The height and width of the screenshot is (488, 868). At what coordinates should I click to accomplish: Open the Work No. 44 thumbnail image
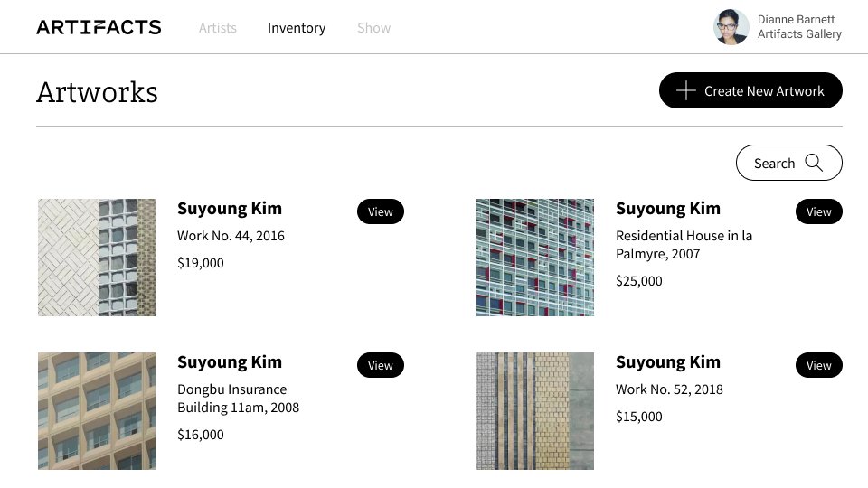97,258
